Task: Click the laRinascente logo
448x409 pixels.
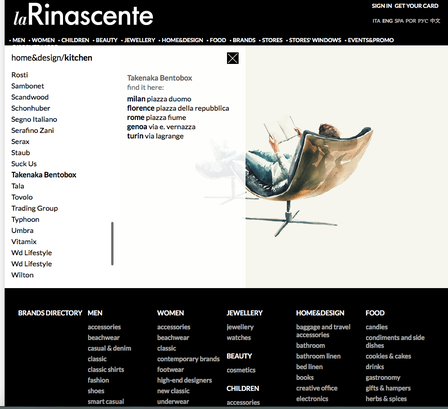Action: (83, 15)
